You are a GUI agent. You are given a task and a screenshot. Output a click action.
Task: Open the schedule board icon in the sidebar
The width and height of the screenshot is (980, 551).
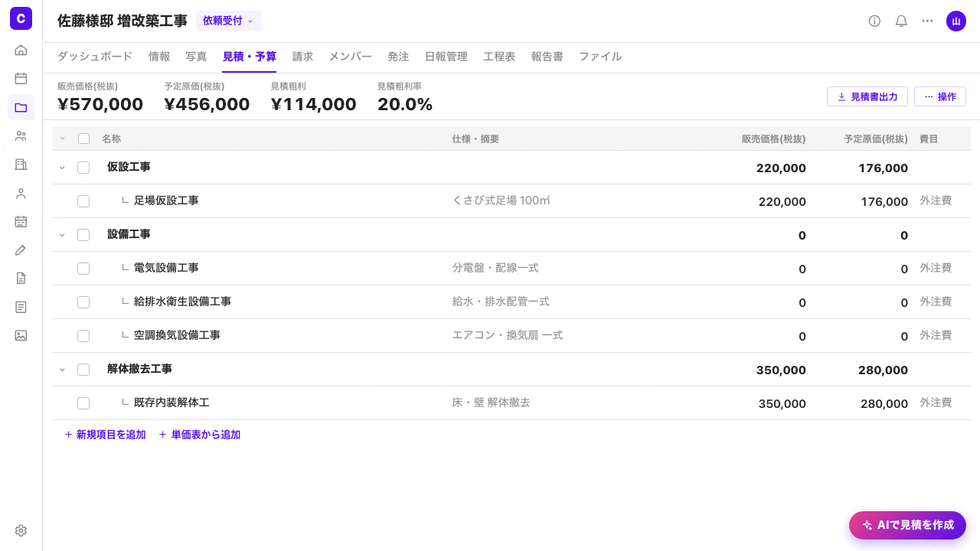[21, 221]
